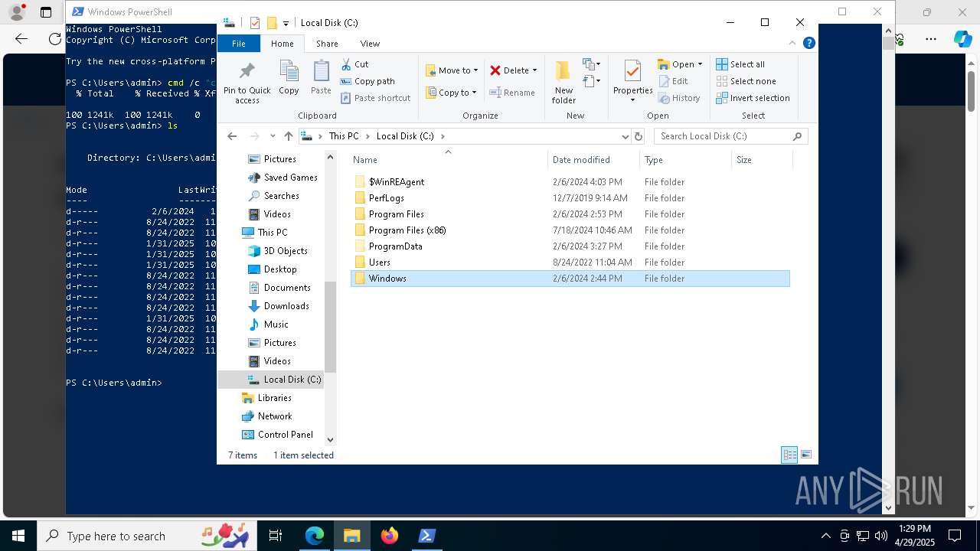Switch to the Home ribbon tab
The height and width of the screenshot is (551, 980).
pyautogui.click(x=282, y=44)
